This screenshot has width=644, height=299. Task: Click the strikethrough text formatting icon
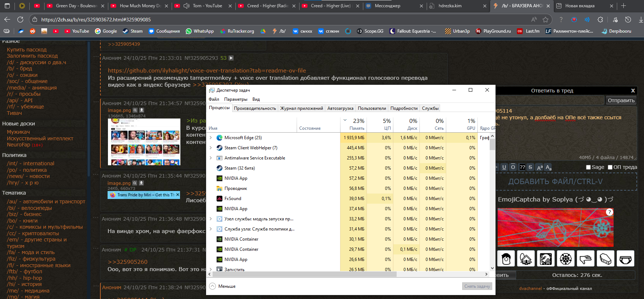coord(530,167)
